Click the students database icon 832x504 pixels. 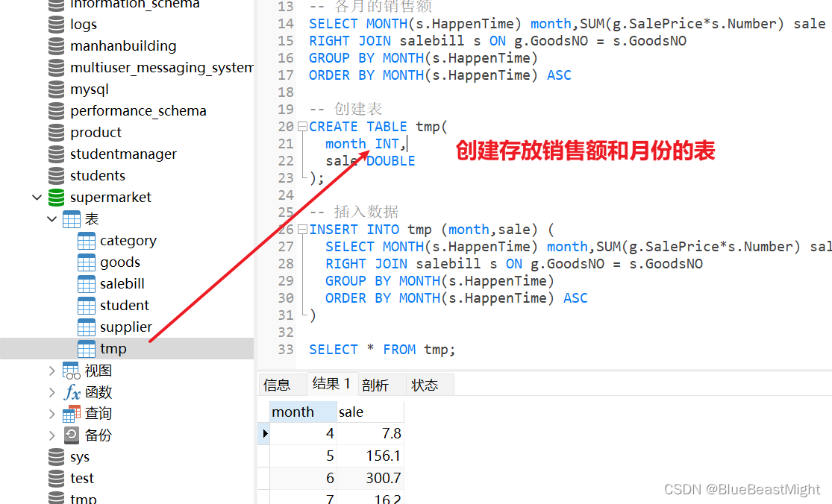[56, 175]
